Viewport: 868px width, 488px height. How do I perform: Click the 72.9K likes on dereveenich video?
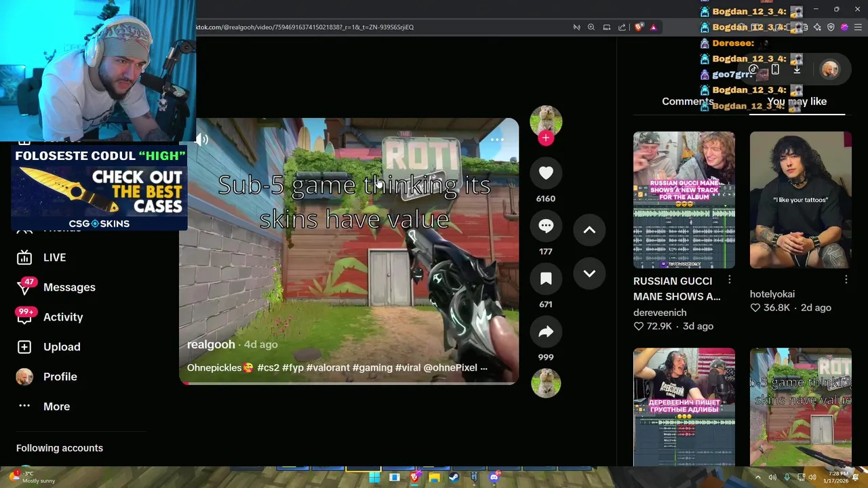[654, 326]
